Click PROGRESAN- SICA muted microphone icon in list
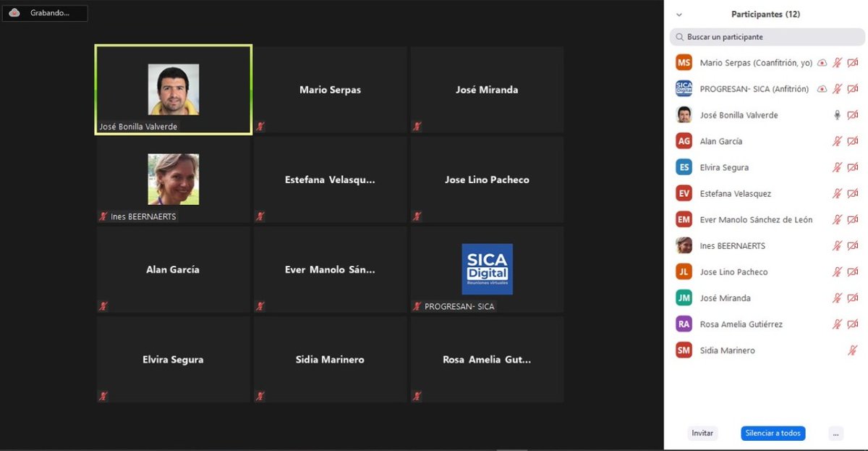This screenshot has width=868, height=451. coord(838,89)
